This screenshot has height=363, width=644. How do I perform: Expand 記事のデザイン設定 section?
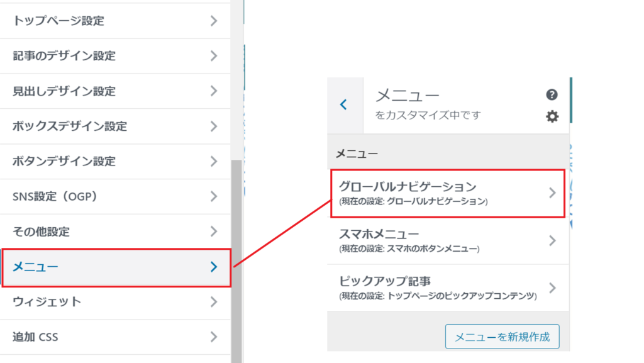(115, 56)
